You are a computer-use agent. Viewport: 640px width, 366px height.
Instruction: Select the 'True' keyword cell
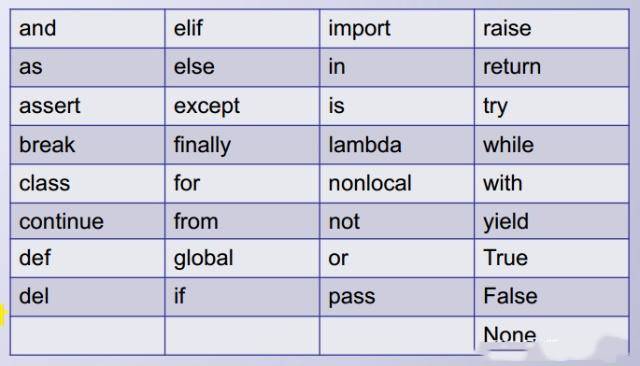552,258
